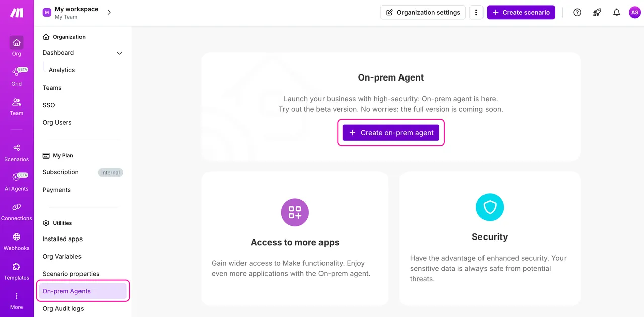Open the notifications bell
This screenshot has height=317, width=644.
616,13
